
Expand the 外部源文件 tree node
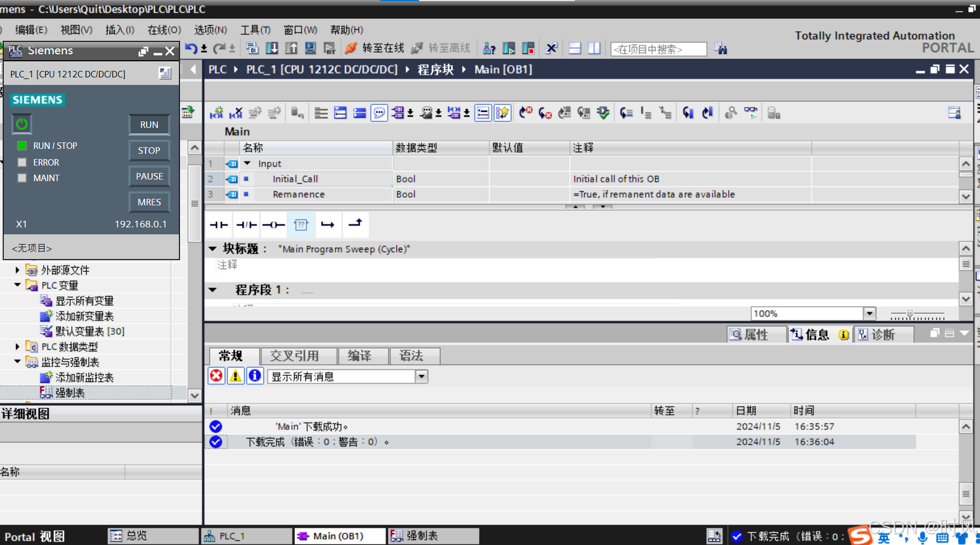pyautogui.click(x=18, y=270)
